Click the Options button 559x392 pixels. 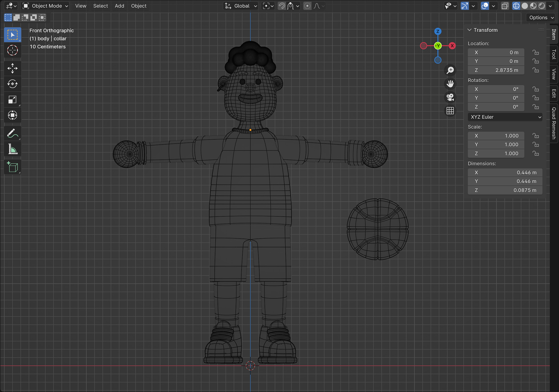coord(541,17)
